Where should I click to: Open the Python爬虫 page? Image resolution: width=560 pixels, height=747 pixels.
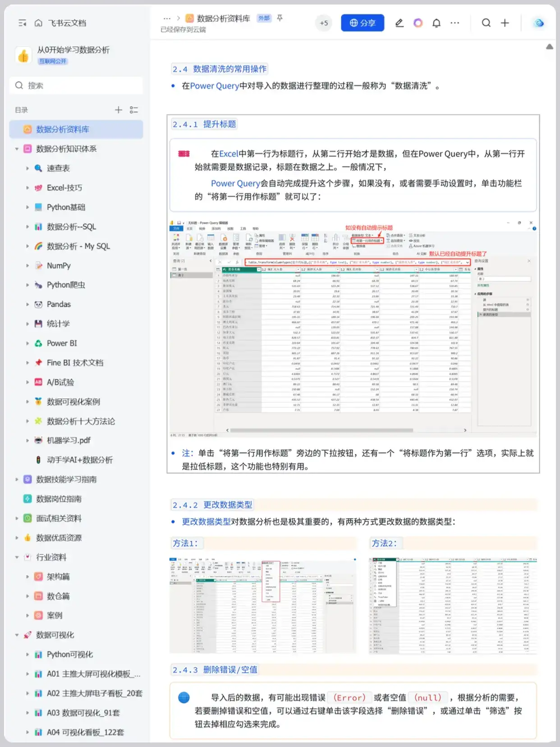click(66, 285)
